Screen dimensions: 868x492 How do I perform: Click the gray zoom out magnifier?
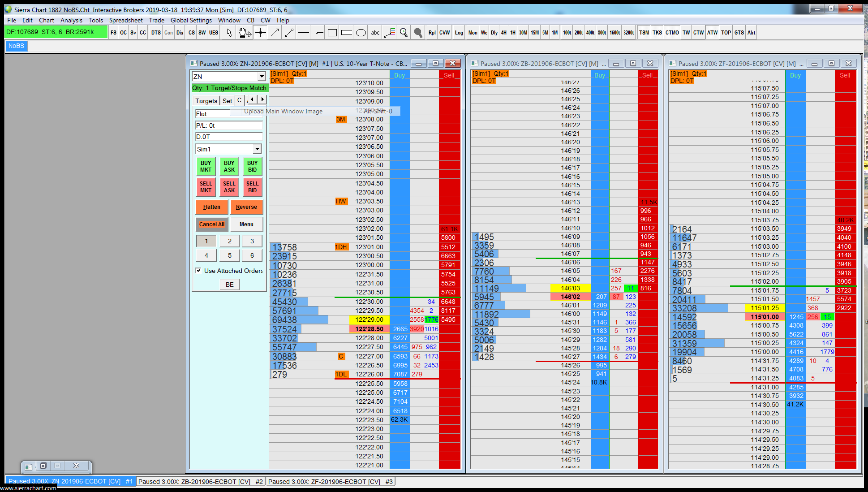click(x=418, y=33)
